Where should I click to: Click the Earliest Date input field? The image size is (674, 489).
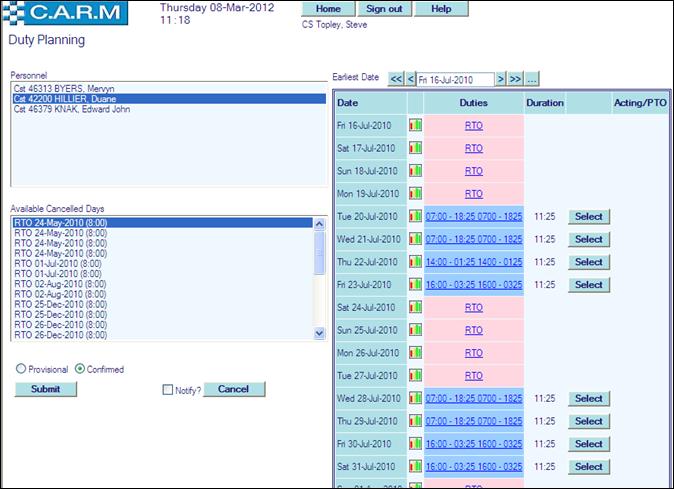point(454,79)
